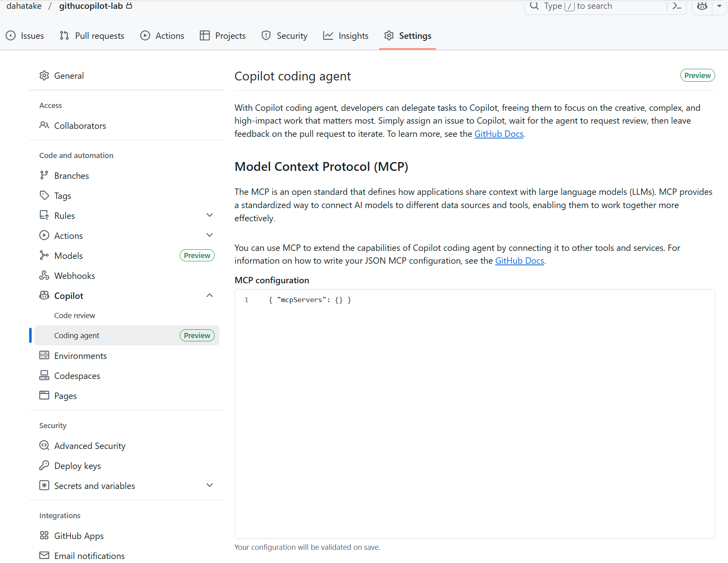Open the command palette terminal icon
This screenshot has height=563, width=728.
click(x=677, y=6)
